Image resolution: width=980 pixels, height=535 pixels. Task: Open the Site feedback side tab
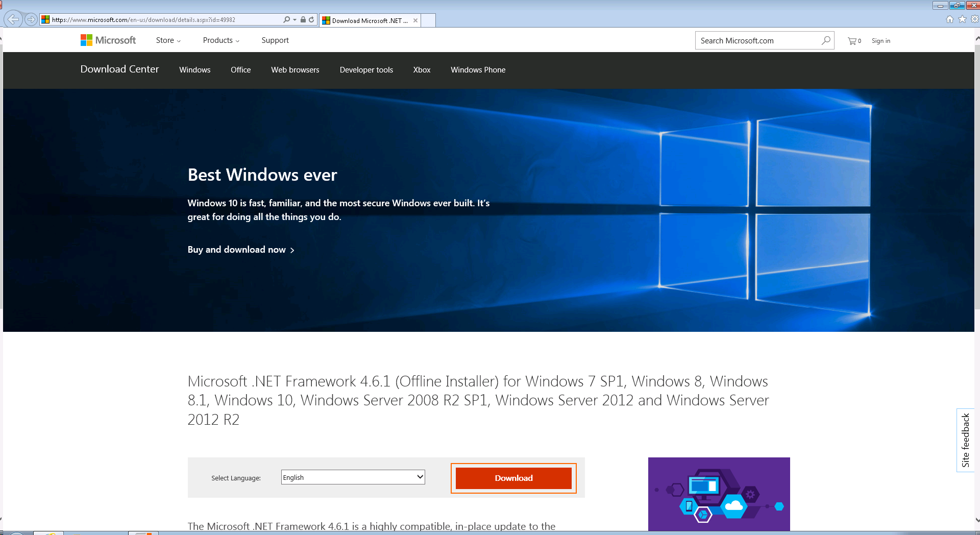tap(965, 440)
